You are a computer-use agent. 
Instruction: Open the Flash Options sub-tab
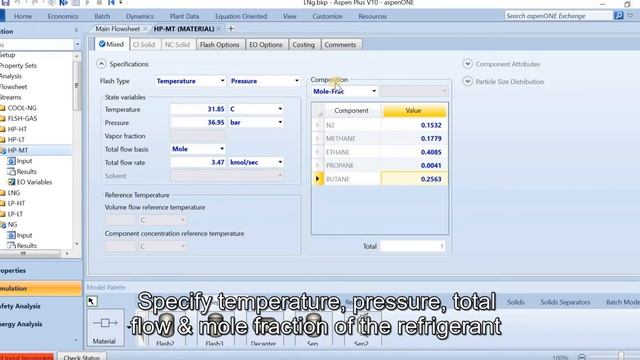coord(220,45)
